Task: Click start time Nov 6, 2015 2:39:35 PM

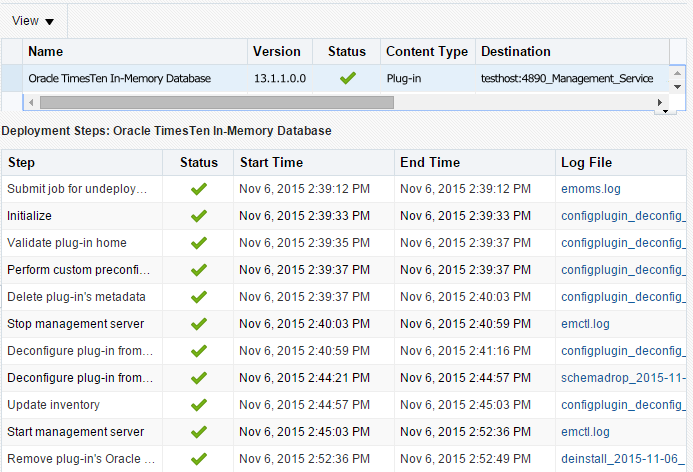Action: 304,243
